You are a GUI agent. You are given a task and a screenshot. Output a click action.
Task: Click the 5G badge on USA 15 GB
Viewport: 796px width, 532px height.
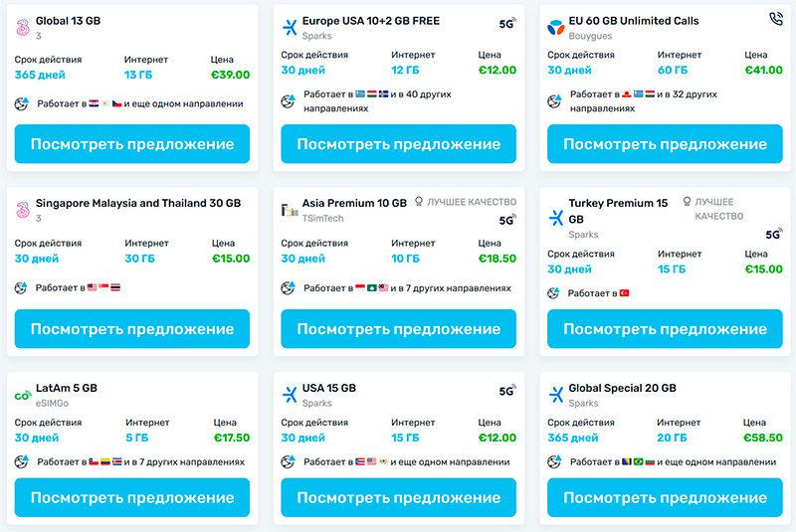pyautogui.click(x=507, y=391)
